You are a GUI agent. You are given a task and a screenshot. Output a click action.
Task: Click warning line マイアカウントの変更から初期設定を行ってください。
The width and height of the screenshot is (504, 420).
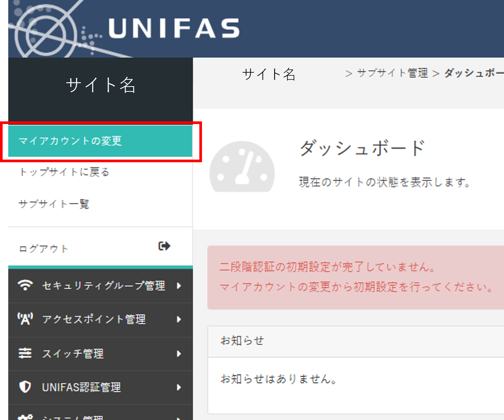[356, 287]
